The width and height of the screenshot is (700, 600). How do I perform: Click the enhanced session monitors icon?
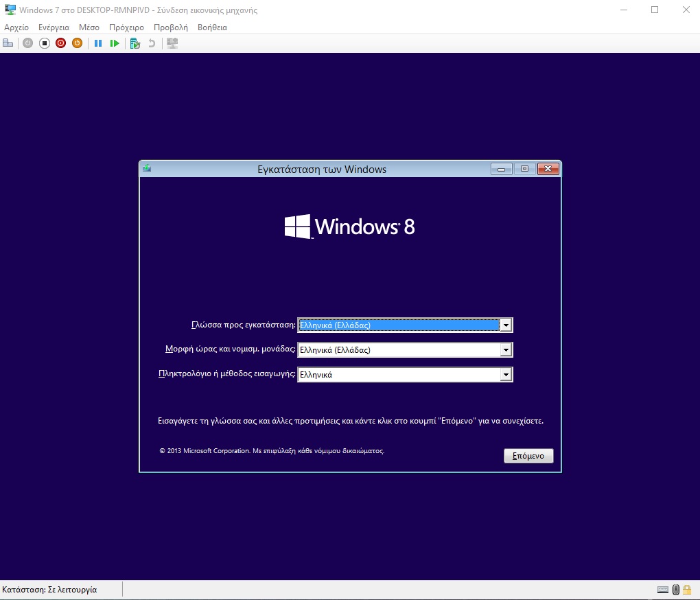coord(172,43)
